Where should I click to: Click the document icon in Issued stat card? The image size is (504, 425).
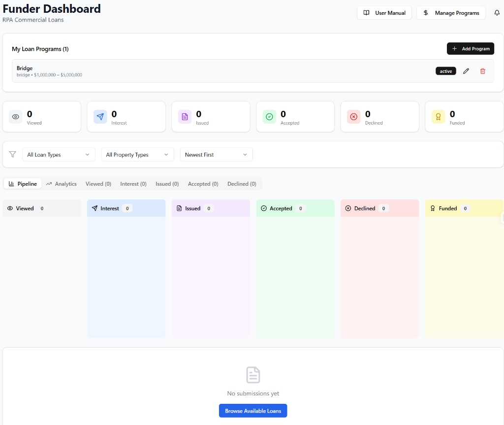coord(185,117)
